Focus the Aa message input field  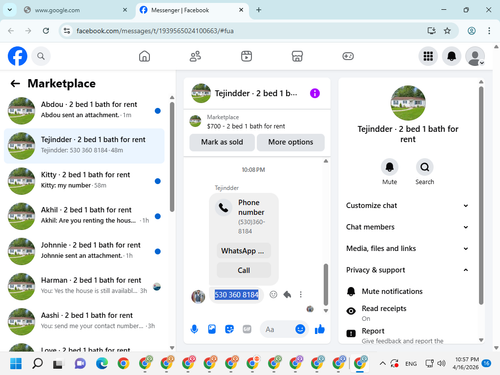click(278, 330)
